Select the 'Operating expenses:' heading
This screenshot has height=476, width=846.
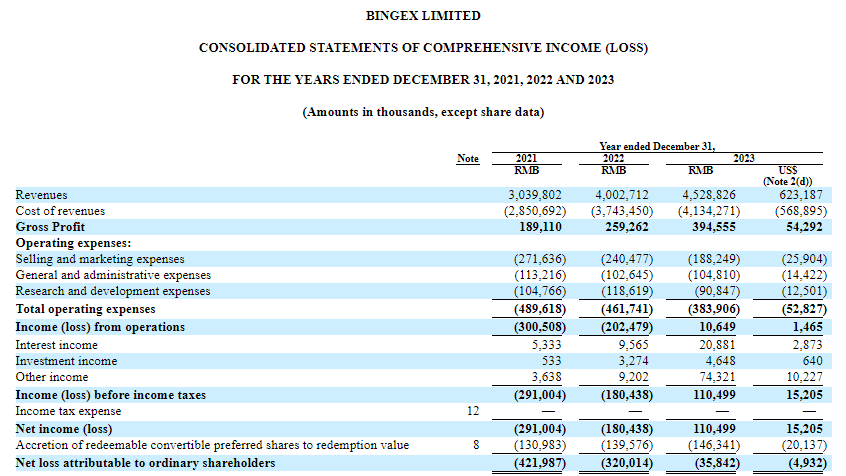(x=73, y=243)
